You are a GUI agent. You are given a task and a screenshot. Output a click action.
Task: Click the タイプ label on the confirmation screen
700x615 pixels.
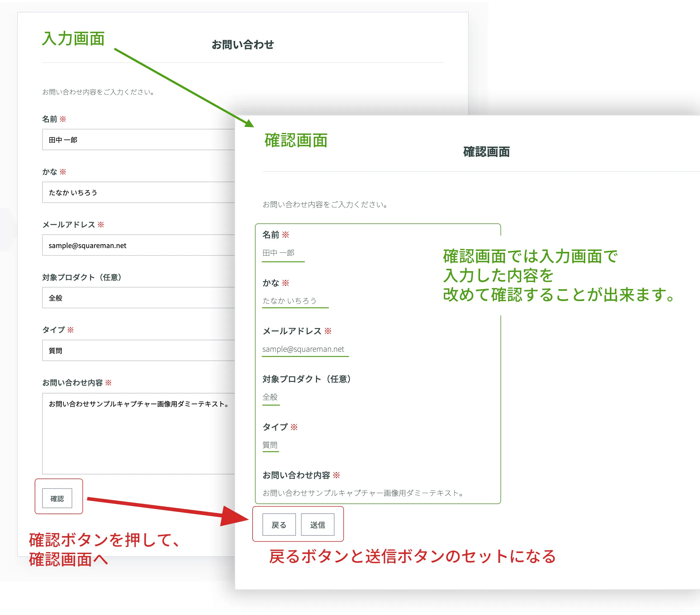pyautogui.click(x=275, y=427)
